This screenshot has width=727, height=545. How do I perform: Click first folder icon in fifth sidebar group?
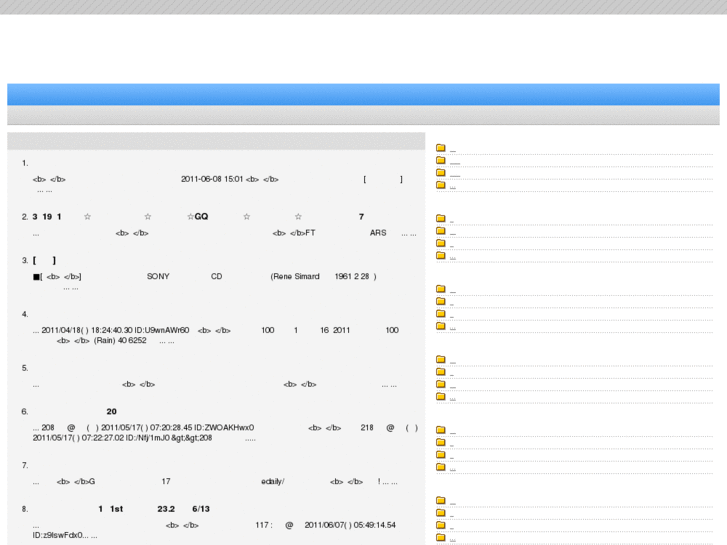pos(440,430)
